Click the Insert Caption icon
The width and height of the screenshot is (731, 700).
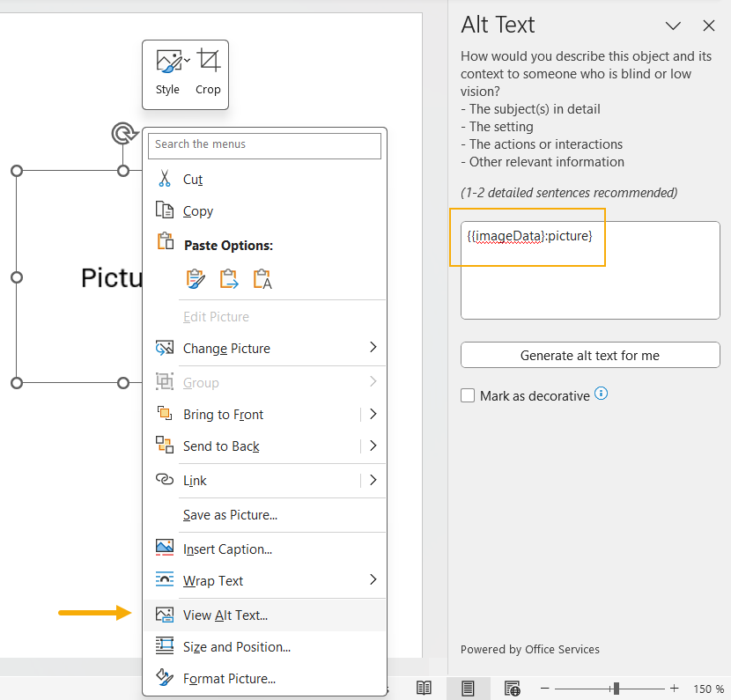pos(165,548)
